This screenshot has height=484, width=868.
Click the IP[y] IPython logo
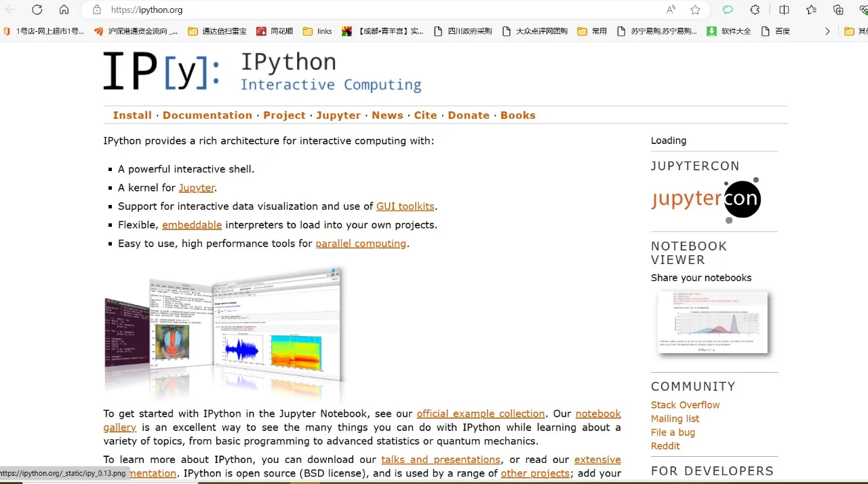[x=262, y=71]
